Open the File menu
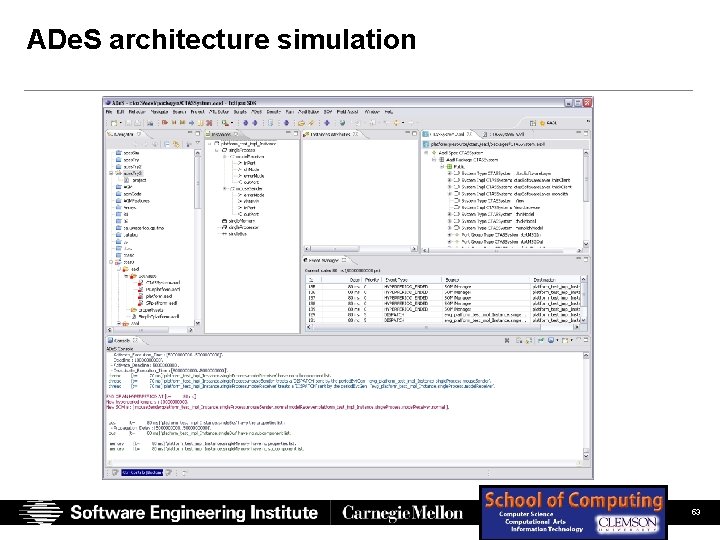Screen dimensions: 720x540 [109, 112]
